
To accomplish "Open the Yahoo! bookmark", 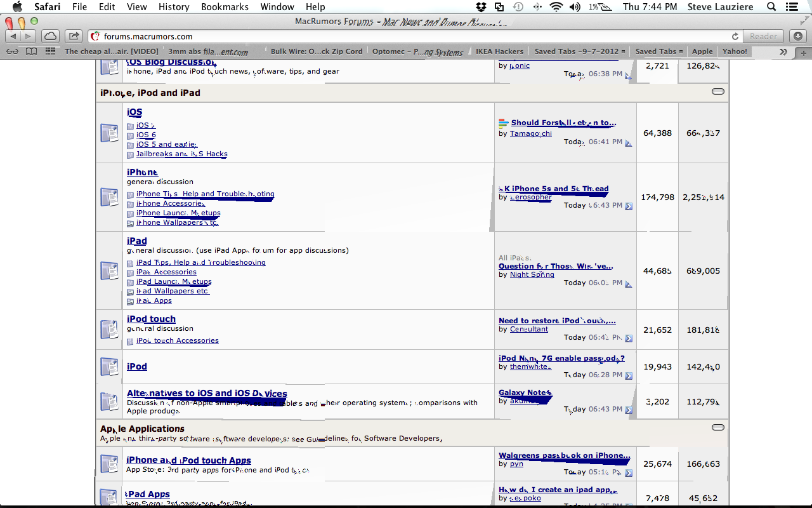I will click(x=735, y=51).
